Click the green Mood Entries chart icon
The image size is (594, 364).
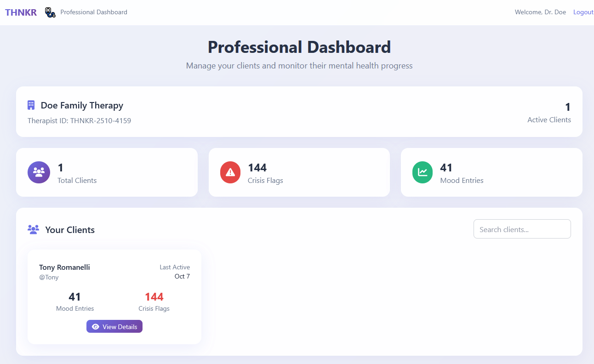tap(423, 172)
